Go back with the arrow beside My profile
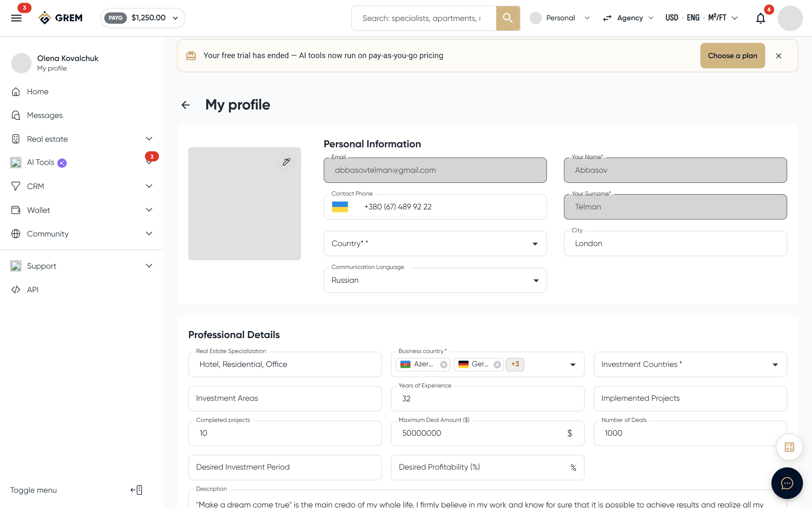 click(186, 105)
